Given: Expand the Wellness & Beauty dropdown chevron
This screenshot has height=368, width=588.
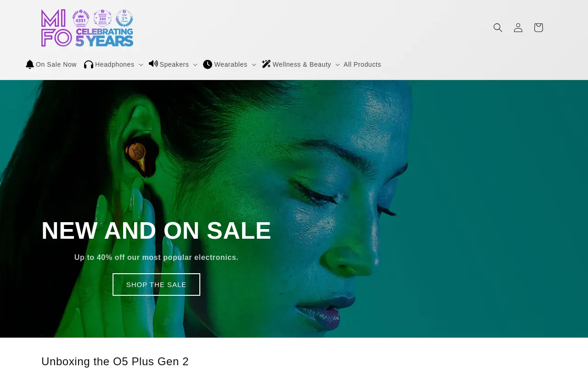Looking at the screenshot, I should coord(338,65).
